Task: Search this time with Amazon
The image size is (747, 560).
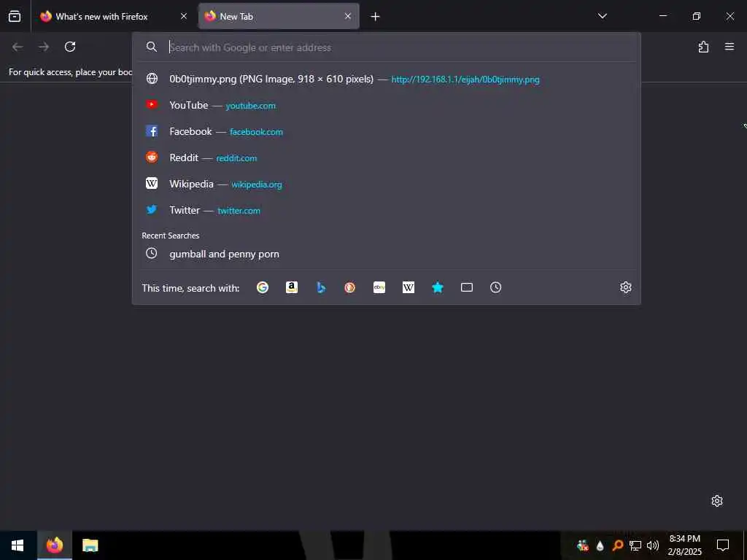Action: pyautogui.click(x=292, y=287)
